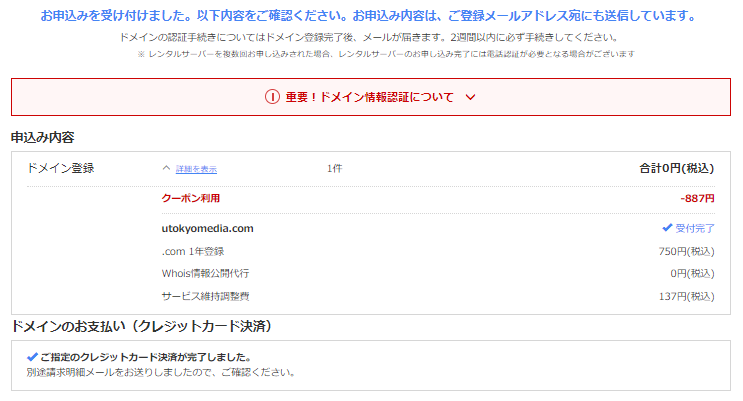Click the 受付完了 checkmark icon
The image size is (743, 401).
tap(667, 228)
